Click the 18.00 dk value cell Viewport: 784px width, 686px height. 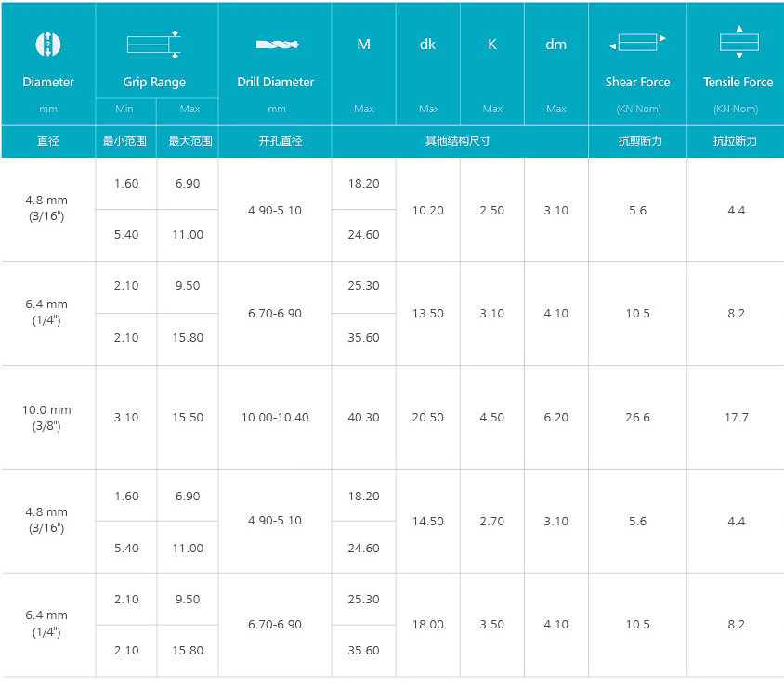coord(427,624)
